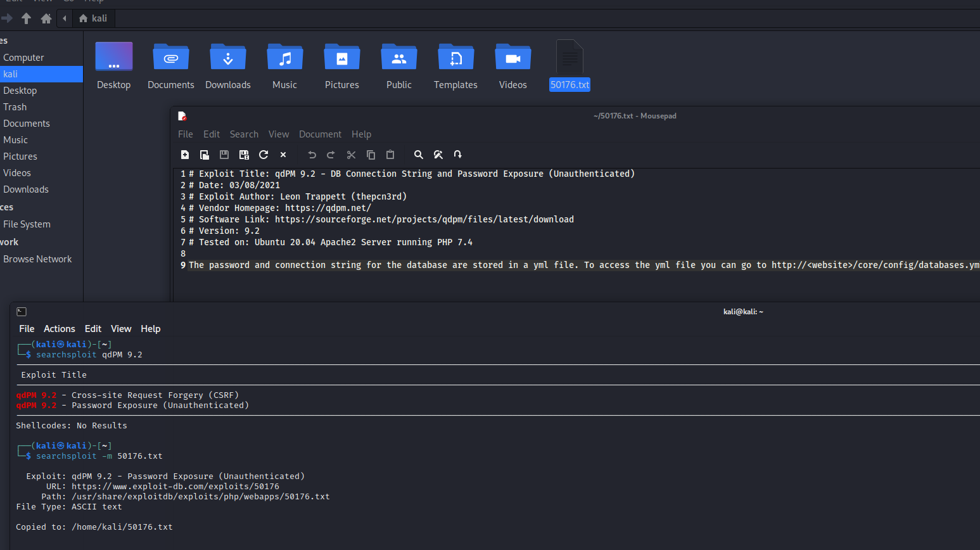Click the Vendor Homepage line in the editor
The width and height of the screenshot is (980, 550).
(x=280, y=208)
